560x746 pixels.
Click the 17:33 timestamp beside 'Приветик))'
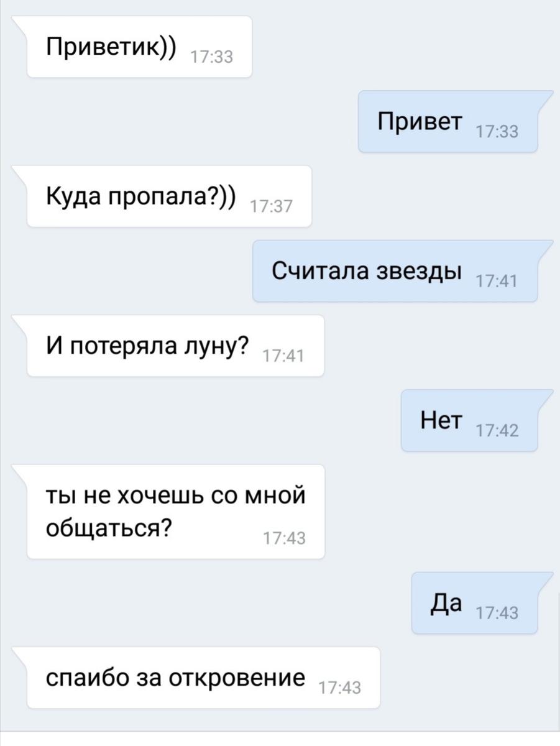[x=211, y=57]
